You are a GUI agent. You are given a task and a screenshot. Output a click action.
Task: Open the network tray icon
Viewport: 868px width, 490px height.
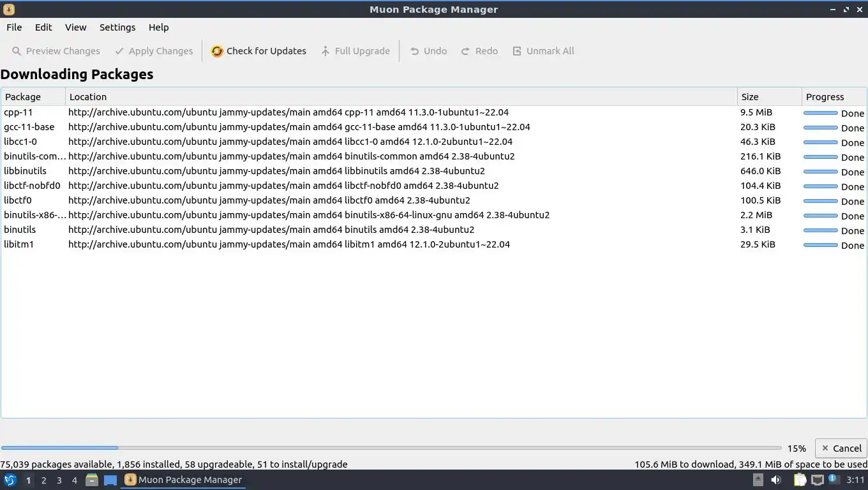(x=817, y=480)
